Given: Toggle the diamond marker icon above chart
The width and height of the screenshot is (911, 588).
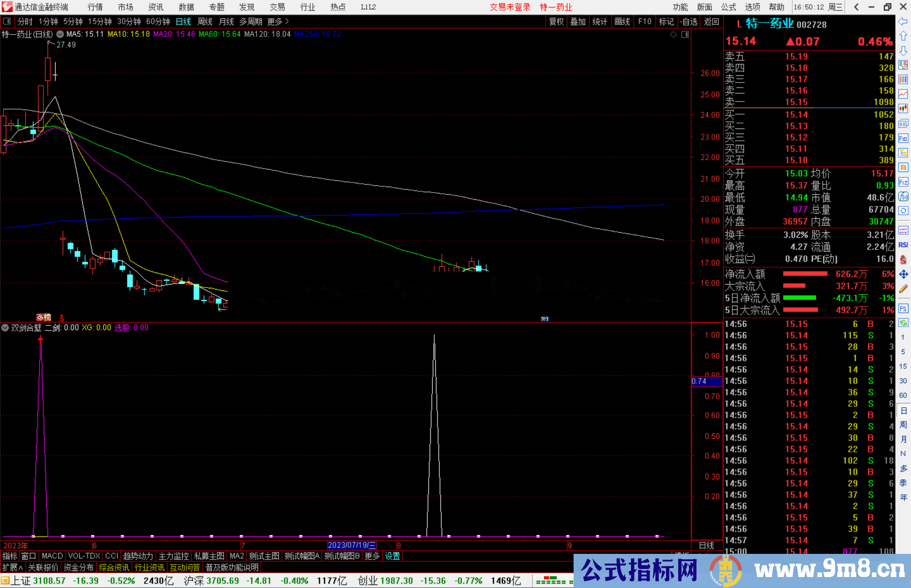Looking at the screenshot, I should click(674, 34).
